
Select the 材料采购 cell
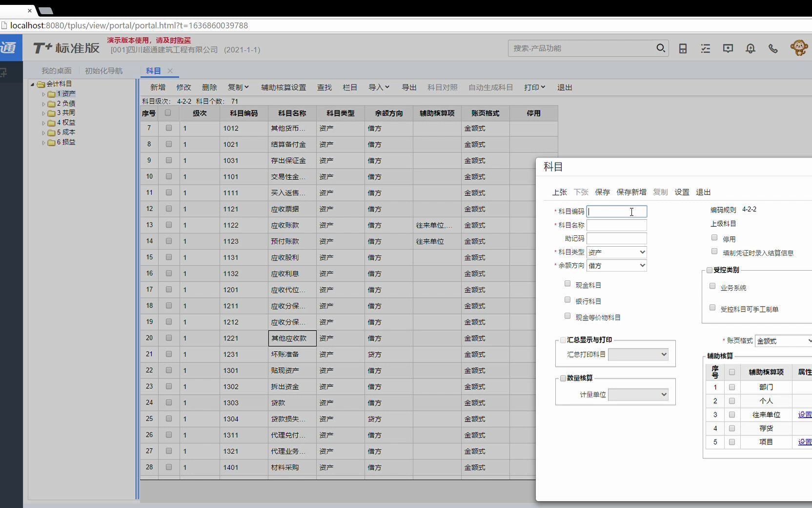pos(292,467)
